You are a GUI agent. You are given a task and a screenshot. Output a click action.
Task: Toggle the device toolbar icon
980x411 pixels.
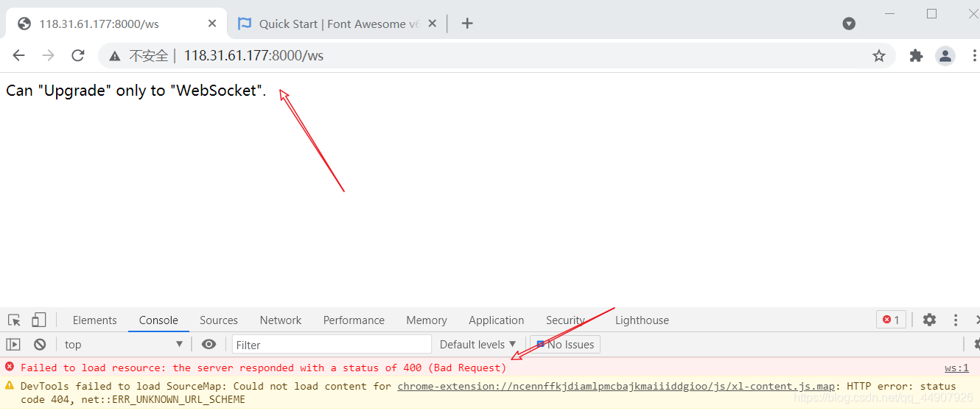click(x=39, y=320)
